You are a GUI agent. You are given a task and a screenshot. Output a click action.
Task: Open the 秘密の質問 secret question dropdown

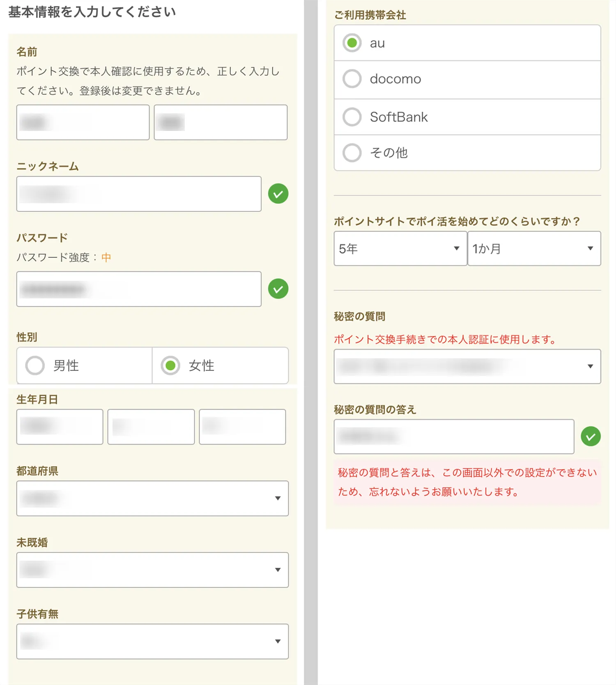tap(467, 367)
